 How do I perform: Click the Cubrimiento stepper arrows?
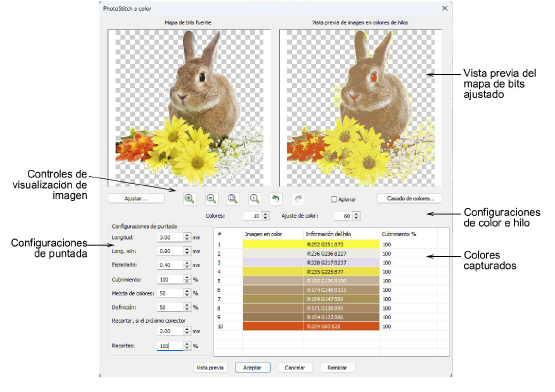[x=187, y=279]
